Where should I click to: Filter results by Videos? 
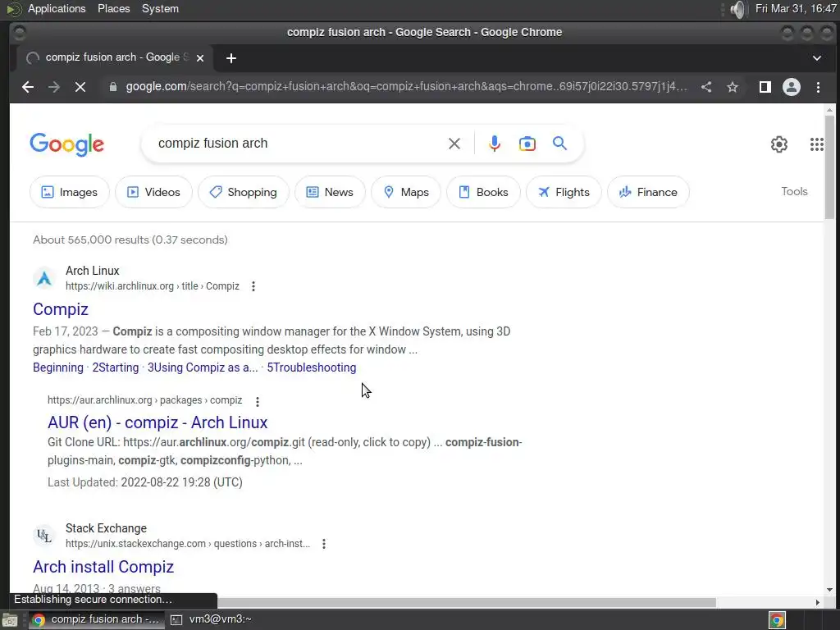153,192
